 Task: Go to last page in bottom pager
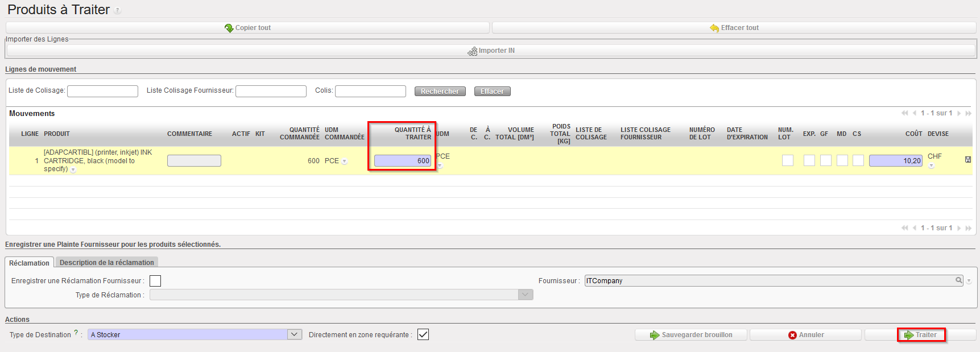pyautogui.click(x=968, y=228)
